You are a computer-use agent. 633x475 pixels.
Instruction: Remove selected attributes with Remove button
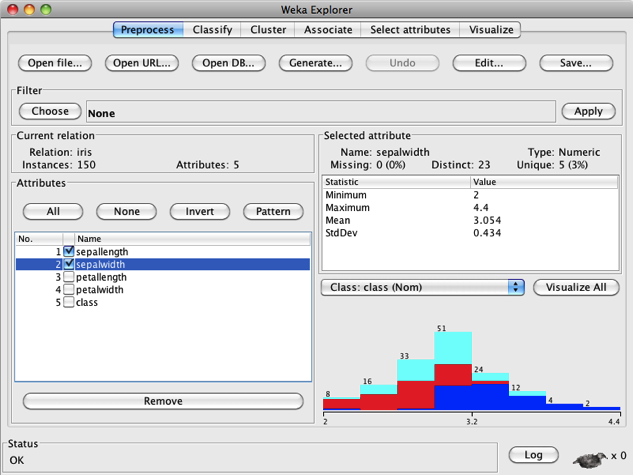click(163, 401)
